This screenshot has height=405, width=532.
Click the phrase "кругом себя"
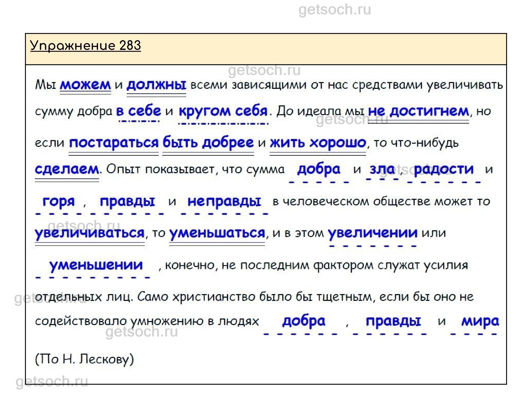click(x=223, y=111)
